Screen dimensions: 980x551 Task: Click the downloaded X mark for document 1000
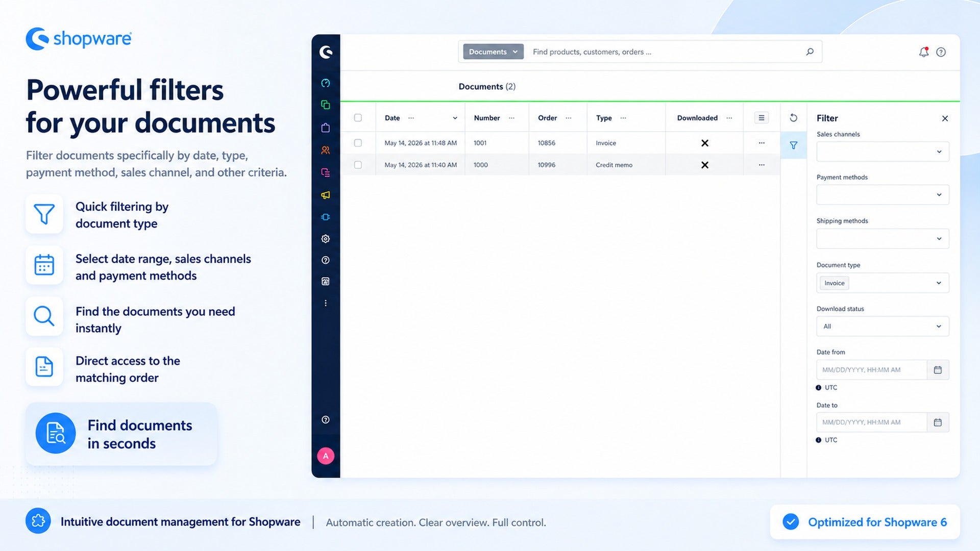coord(705,165)
